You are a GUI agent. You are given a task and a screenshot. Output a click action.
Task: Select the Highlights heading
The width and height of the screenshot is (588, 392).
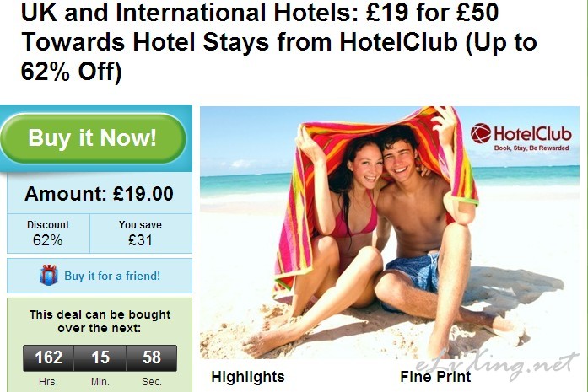[x=248, y=377]
